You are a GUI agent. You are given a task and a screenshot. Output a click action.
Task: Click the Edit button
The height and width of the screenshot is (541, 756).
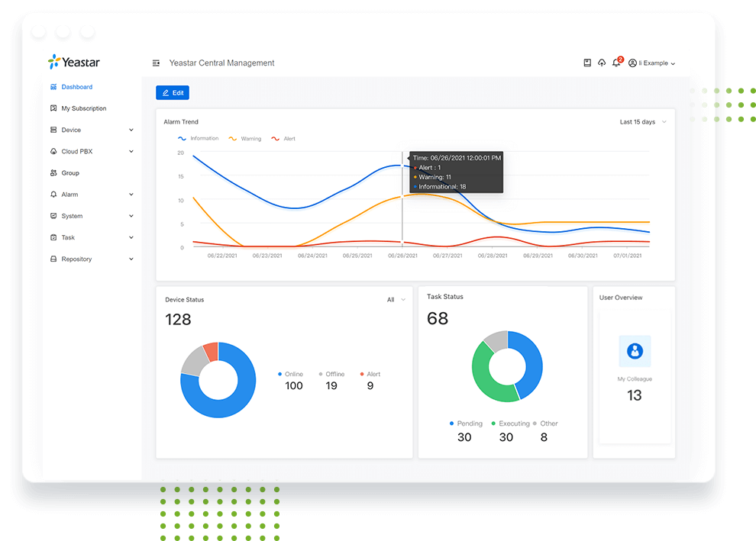pos(173,93)
